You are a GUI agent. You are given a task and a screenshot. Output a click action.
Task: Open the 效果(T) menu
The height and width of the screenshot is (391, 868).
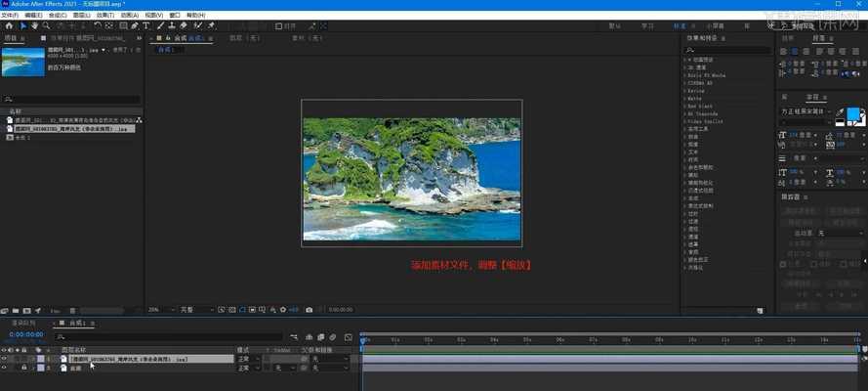105,16
